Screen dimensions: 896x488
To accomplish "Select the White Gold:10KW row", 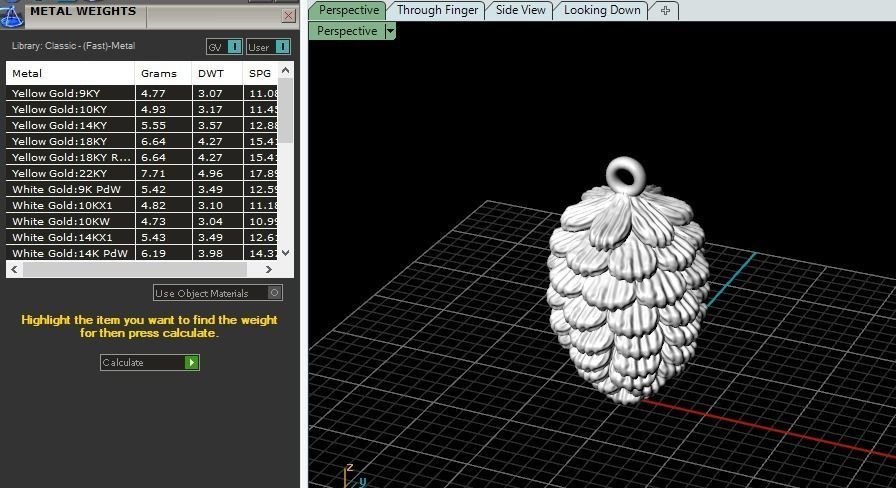I will click(x=142, y=221).
